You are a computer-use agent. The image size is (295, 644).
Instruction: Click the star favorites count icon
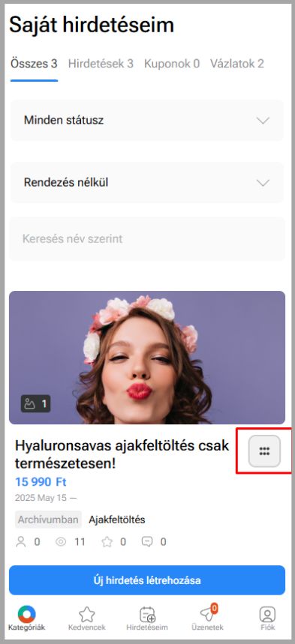click(x=107, y=542)
